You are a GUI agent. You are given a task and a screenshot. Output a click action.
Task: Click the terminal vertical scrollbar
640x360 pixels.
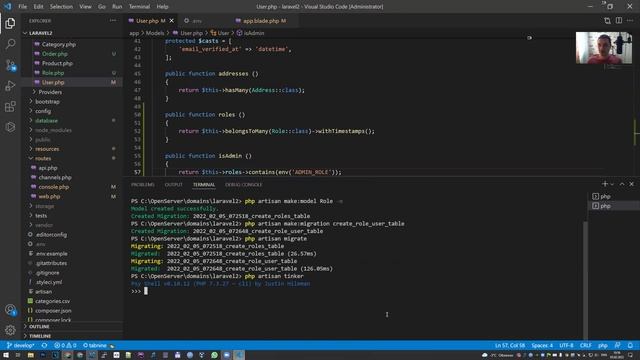pyautogui.click(x=585, y=280)
